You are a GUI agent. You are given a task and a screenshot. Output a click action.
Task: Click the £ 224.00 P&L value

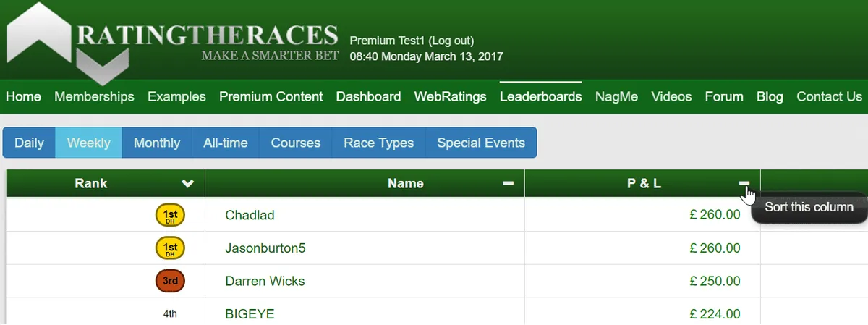[x=715, y=314]
